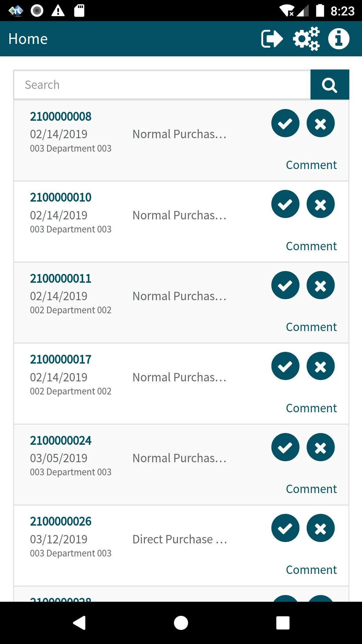362x644 pixels.
Task: Tap the Android back navigation button
Action: point(79,623)
